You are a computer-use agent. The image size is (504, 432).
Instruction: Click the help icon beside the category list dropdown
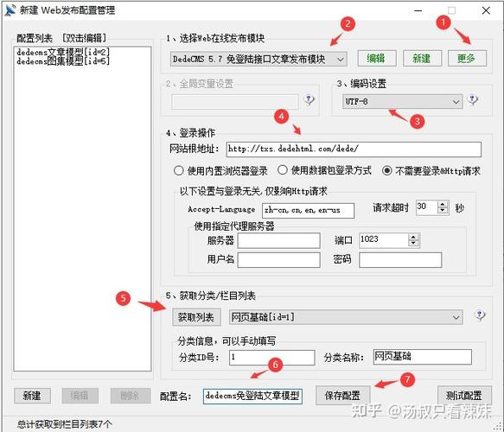[x=480, y=315]
